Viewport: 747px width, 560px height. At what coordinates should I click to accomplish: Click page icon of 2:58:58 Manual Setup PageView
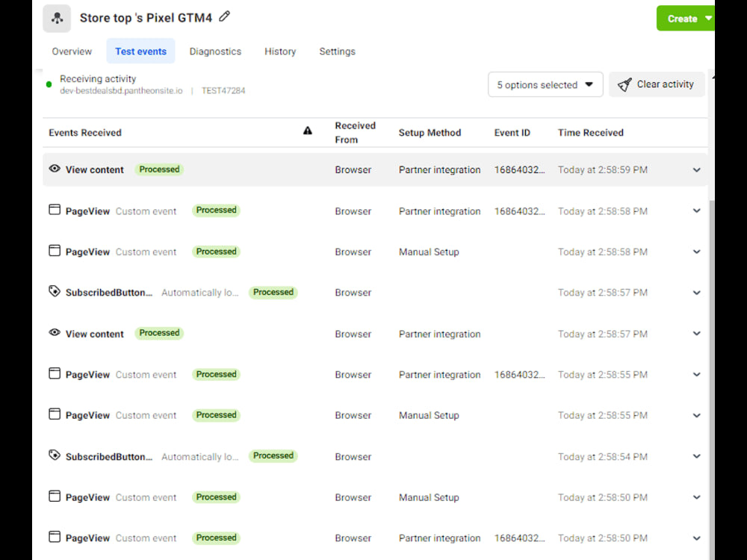click(x=55, y=250)
